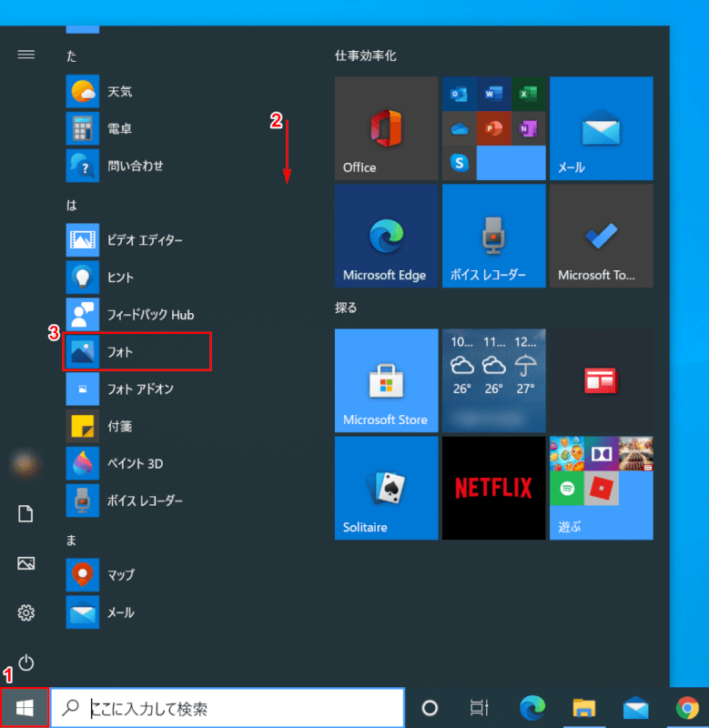Open Skype in Office tile group
This screenshot has width=709, height=728.
pyautogui.click(x=459, y=163)
